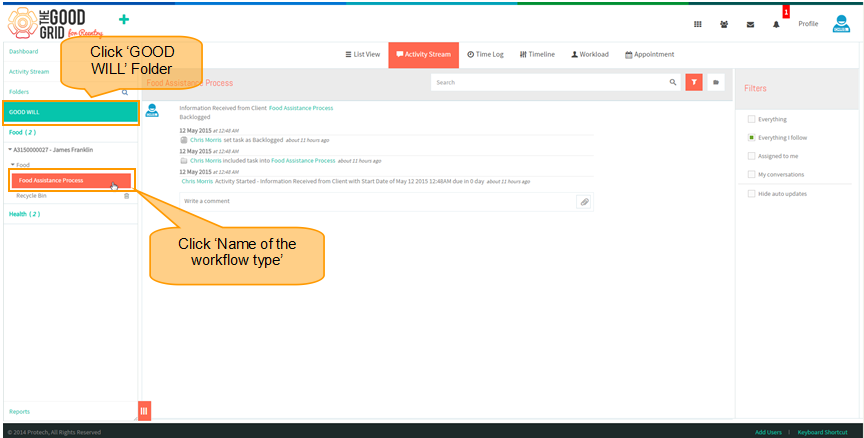Click the search magnifier in search box
864x438 pixels.
[673, 83]
